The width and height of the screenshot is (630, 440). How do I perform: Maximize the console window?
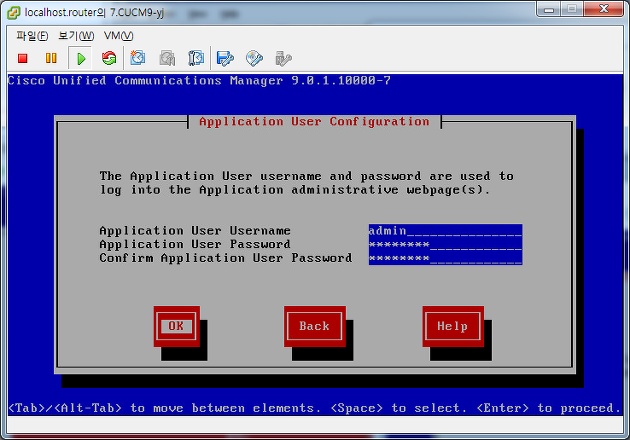572,9
